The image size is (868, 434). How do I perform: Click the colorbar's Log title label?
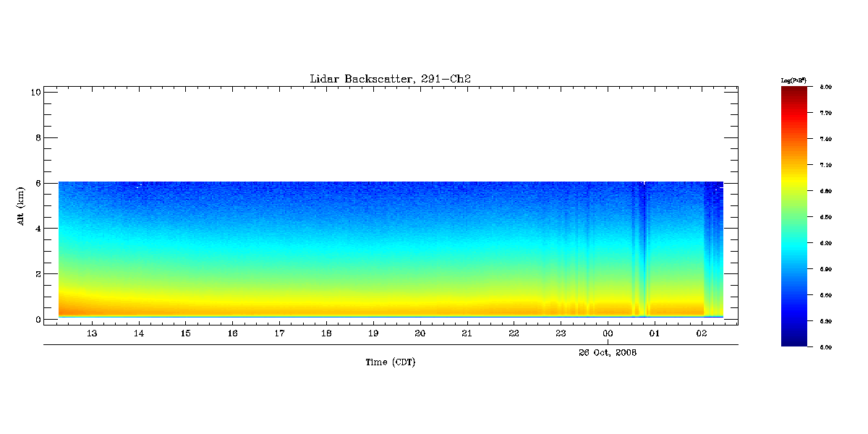pos(793,80)
